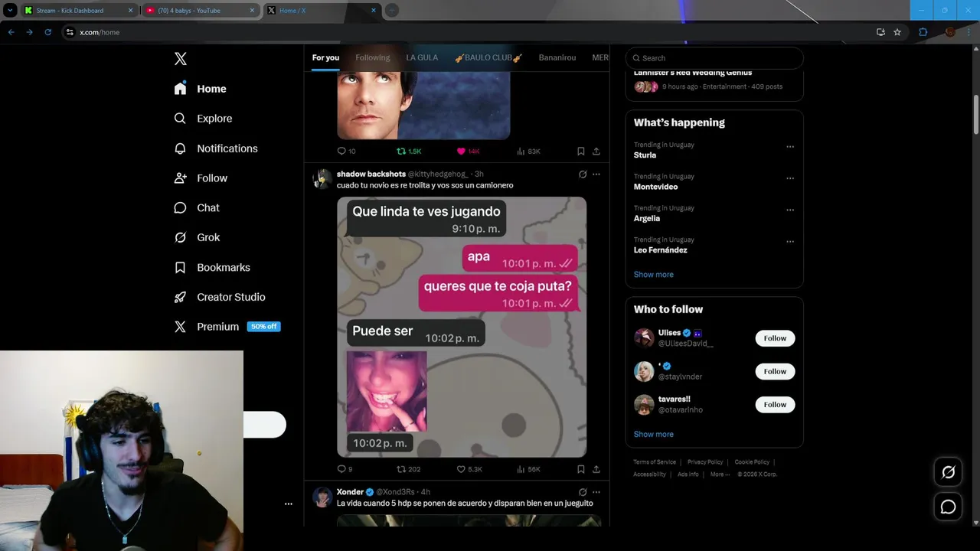980x551 pixels.
Task: Bookmark this page with star icon
Action: (x=897, y=32)
